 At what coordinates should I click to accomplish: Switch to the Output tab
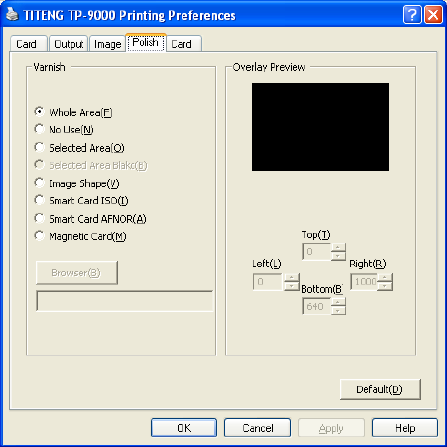pos(68,44)
